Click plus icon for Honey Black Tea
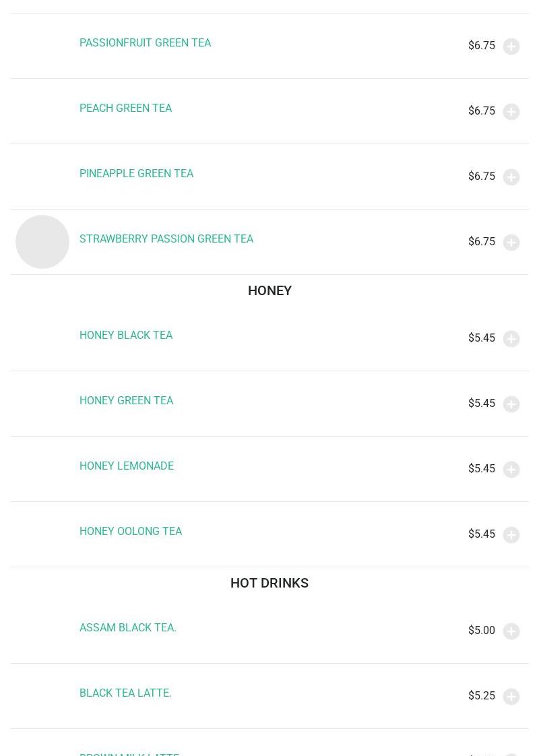539x756 pixels. tap(511, 339)
